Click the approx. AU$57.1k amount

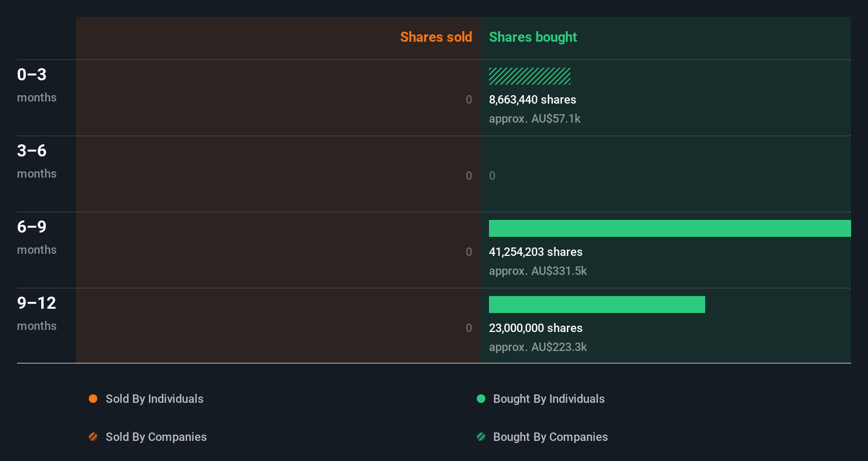[534, 118]
